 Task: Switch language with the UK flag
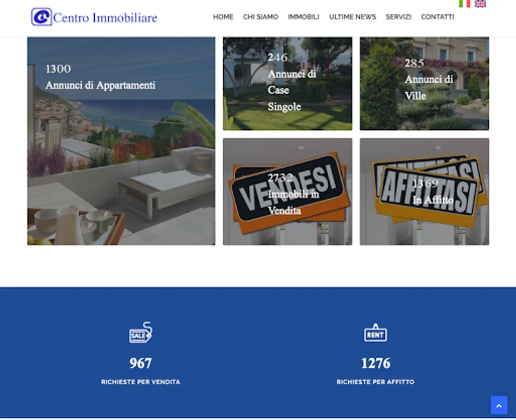pos(480,3)
